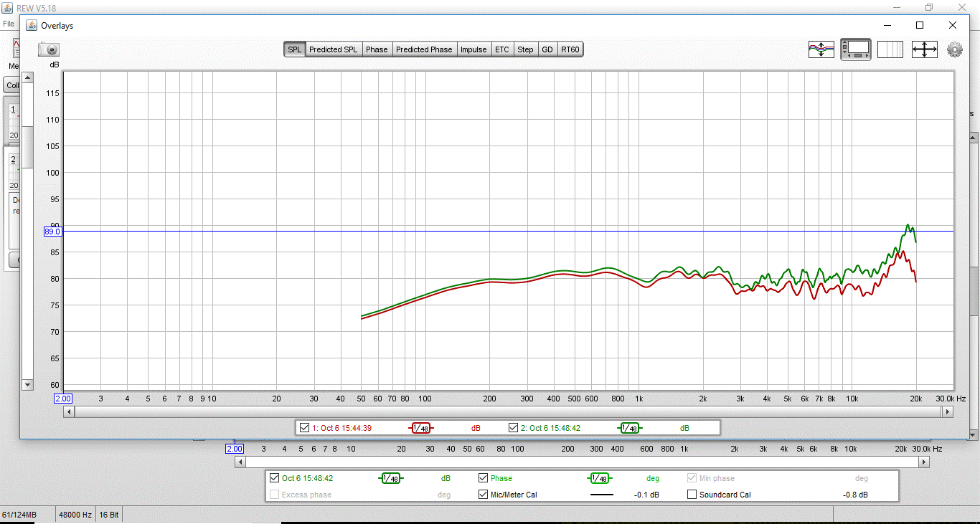This screenshot has width=980, height=524.
Task: Click the Java icon in Overlays title bar
Action: click(x=32, y=25)
